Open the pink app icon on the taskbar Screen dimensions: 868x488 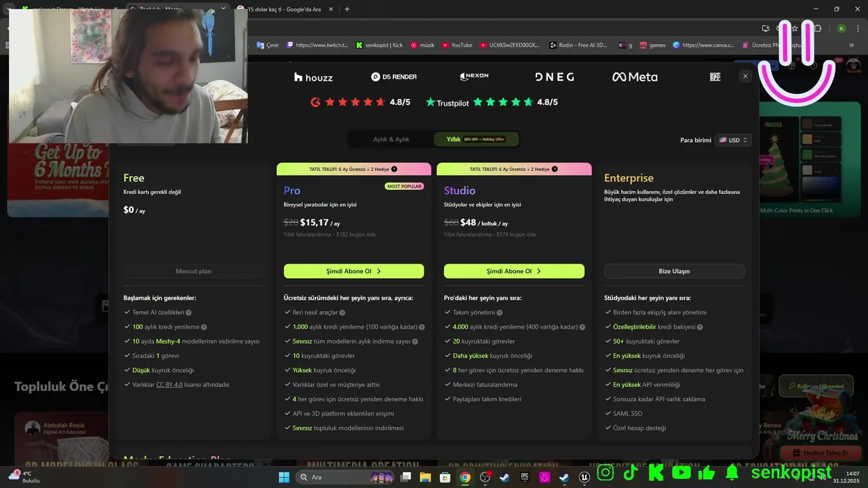point(544,477)
